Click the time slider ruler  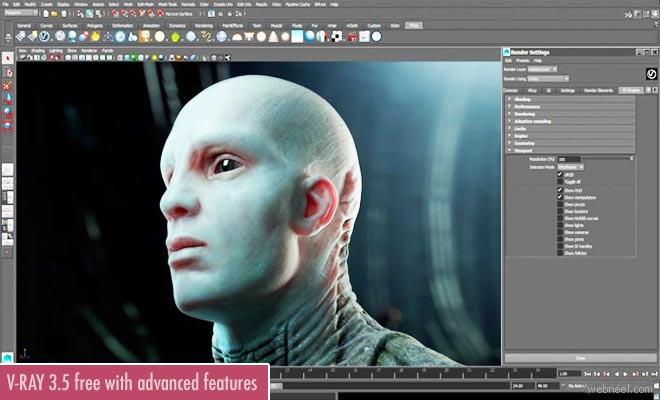[412, 373]
